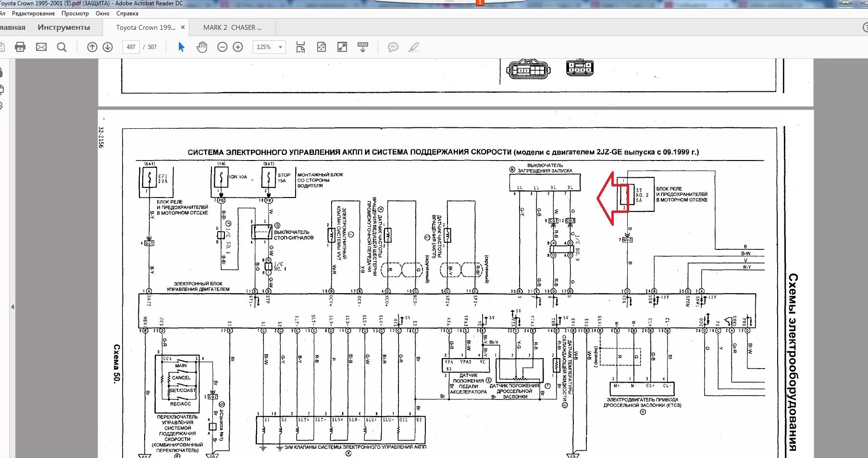Zoom in with plus icon
The width and height of the screenshot is (868, 458).
[238, 47]
